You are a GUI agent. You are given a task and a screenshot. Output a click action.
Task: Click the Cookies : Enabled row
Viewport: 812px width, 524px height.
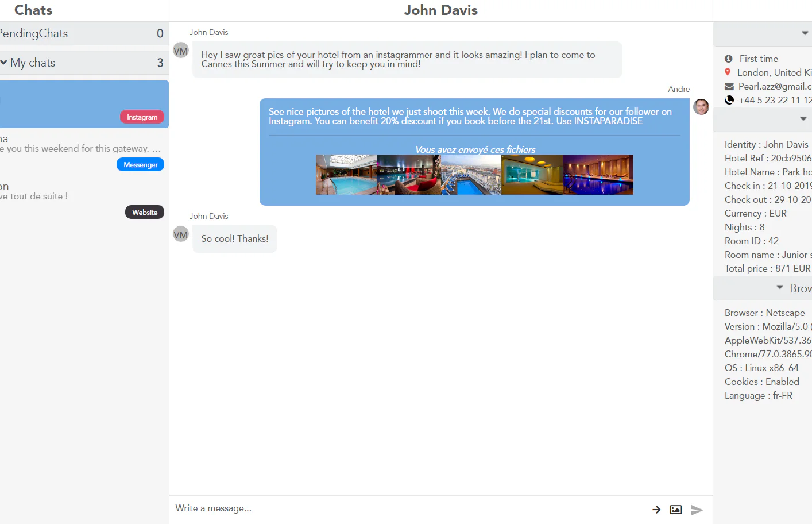[x=762, y=382]
